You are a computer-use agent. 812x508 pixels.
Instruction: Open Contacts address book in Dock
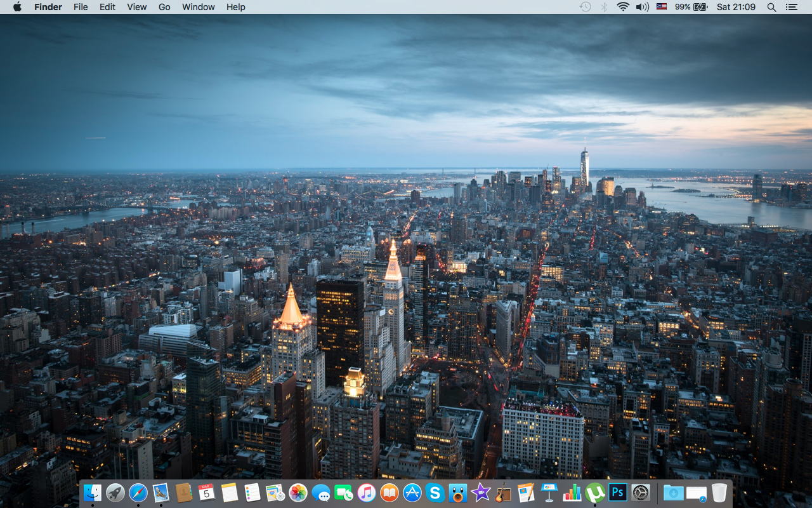(x=184, y=492)
